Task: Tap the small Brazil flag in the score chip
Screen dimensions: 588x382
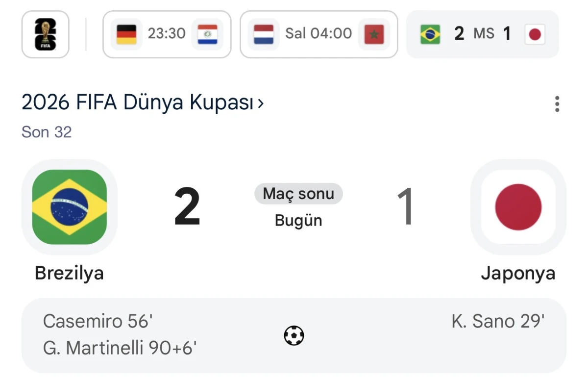Action: [430, 34]
